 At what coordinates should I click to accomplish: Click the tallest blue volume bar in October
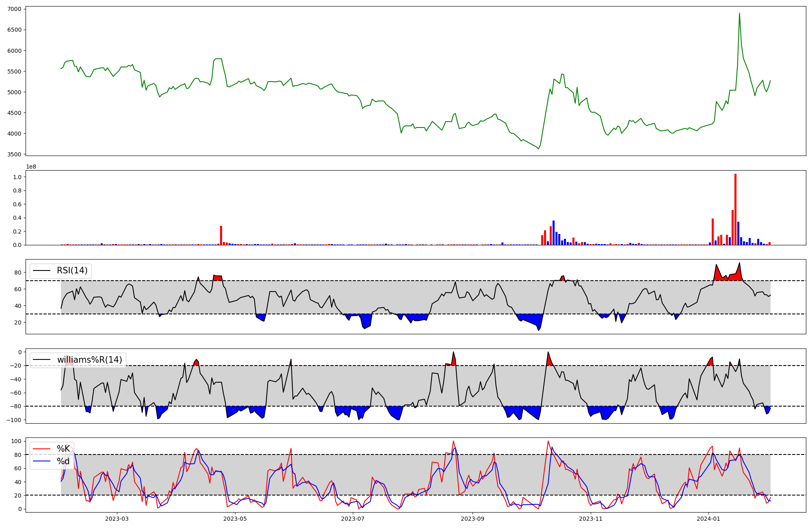click(x=553, y=233)
